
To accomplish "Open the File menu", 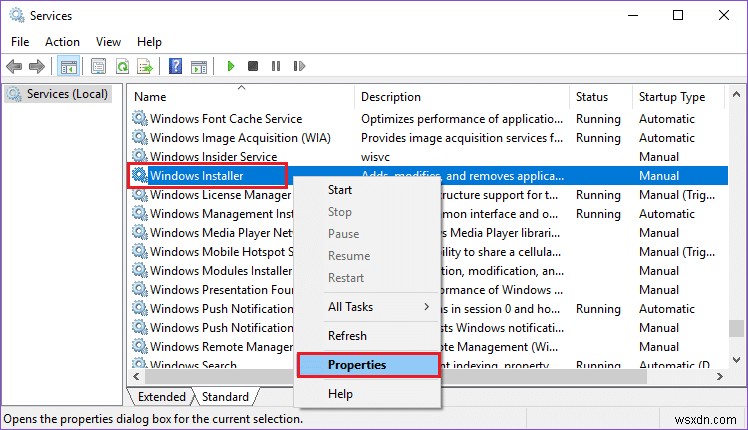I will [20, 42].
